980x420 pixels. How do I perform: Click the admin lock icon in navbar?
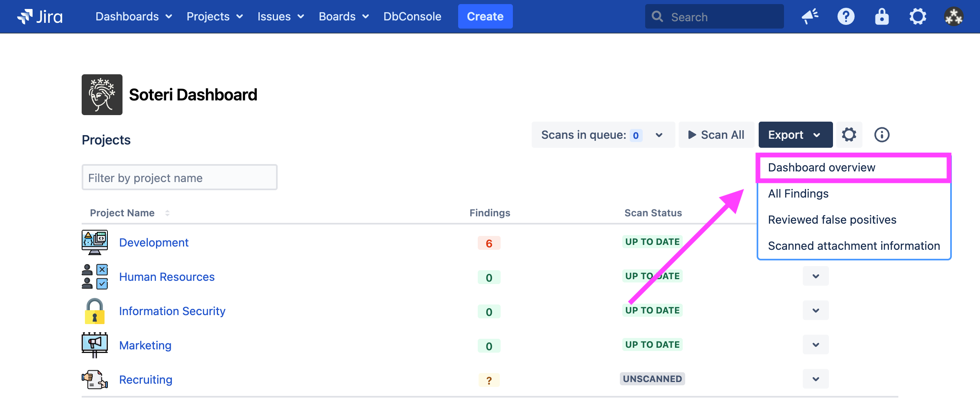coord(882,16)
